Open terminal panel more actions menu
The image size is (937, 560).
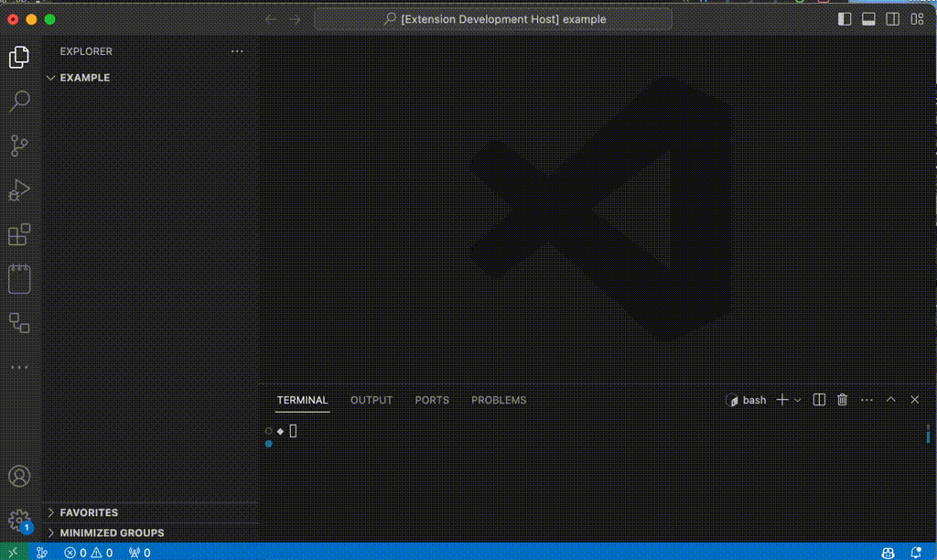point(867,401)
